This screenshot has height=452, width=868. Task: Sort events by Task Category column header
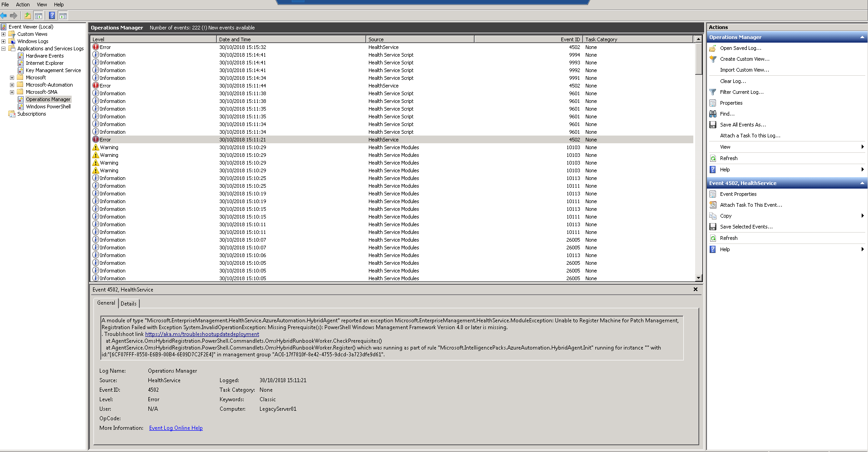tap(638, 39)
